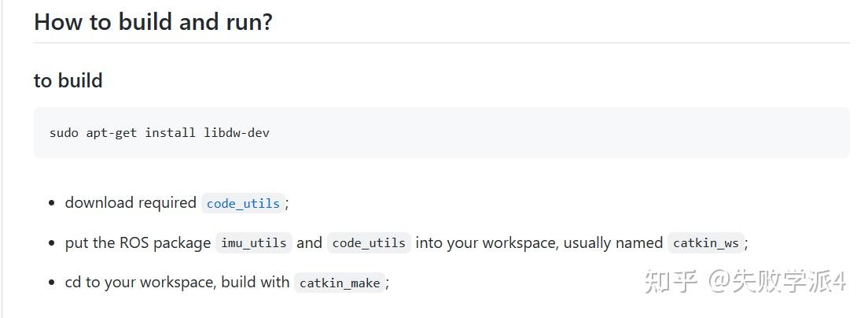Viewport: 868px width, 318px height.
Task: Click the catkin_make inline code label
Action: coord(340,283)
